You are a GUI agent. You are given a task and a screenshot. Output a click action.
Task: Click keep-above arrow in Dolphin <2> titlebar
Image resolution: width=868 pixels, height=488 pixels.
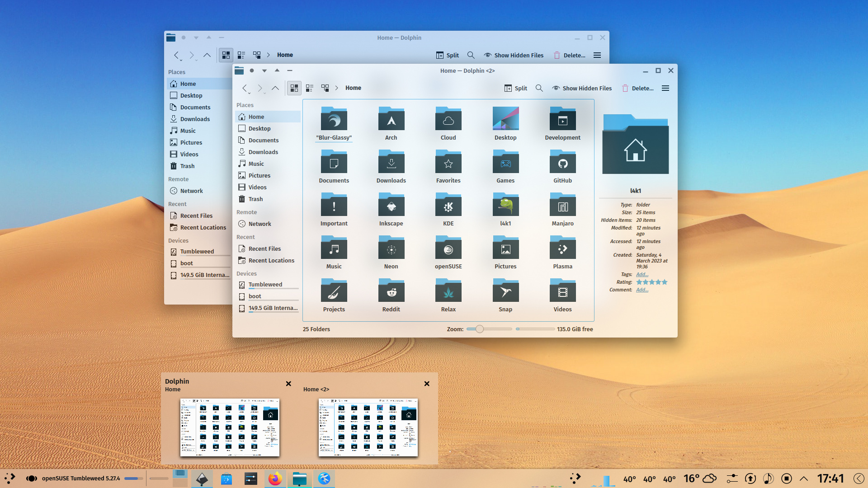click(x=277, y=70)
